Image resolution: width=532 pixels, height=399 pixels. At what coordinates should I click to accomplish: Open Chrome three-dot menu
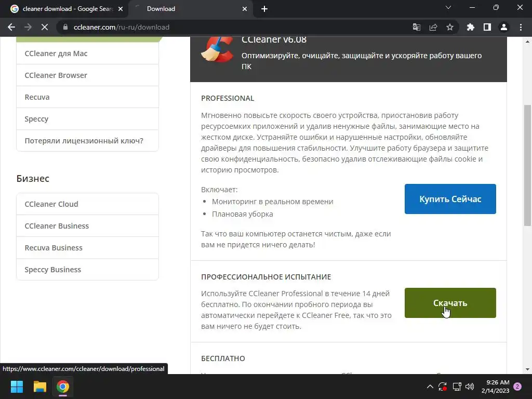(x=521, y=27)
